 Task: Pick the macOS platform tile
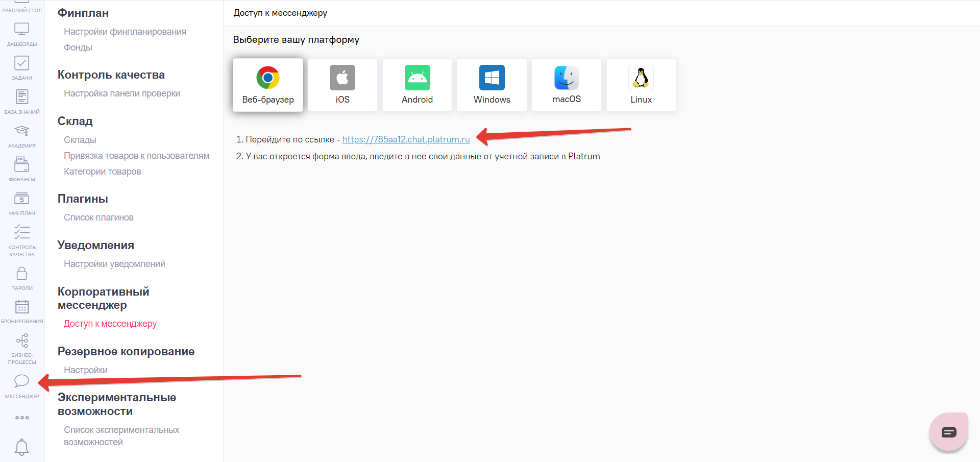(566, 85)
